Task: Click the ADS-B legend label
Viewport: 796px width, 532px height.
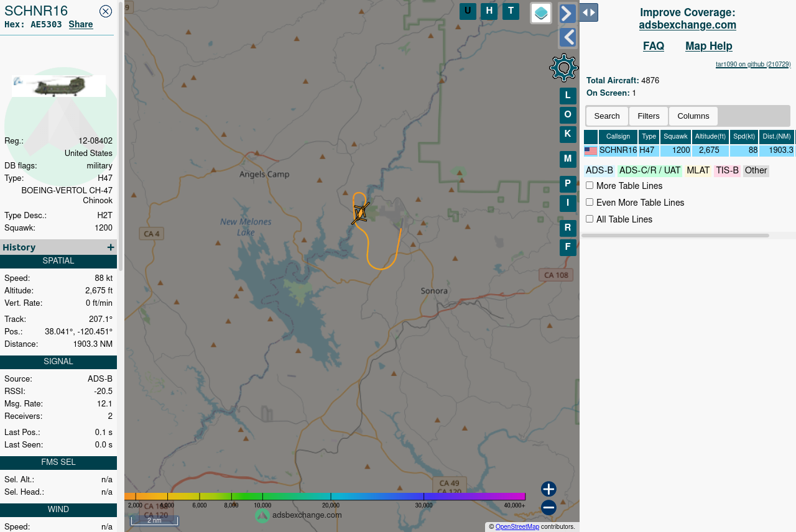Action: (x=599, y=170)
